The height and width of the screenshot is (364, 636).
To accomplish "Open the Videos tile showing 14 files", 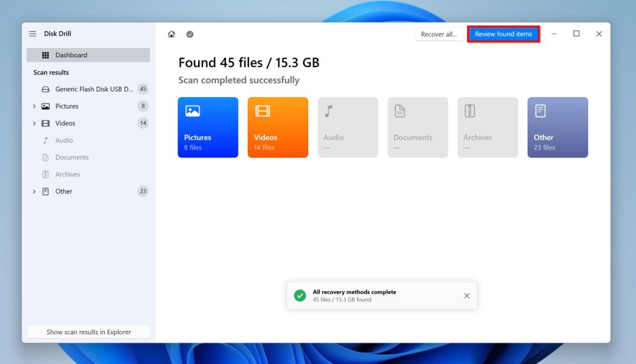I will pyautogui.click(x=278, y=127).
